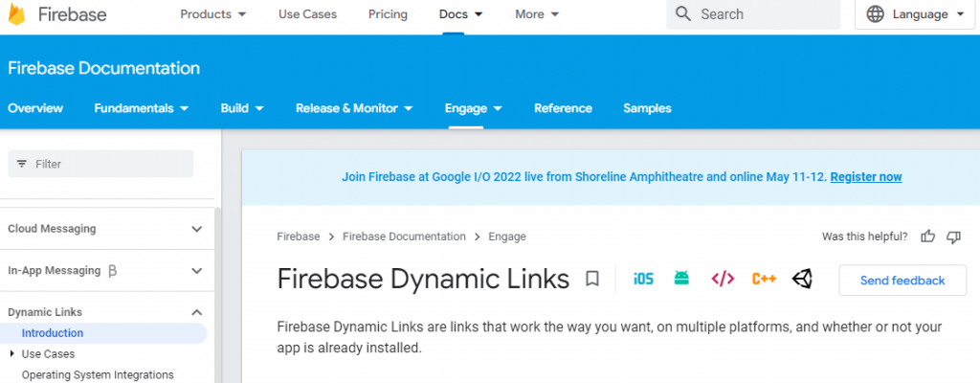
Task: Open the Language selector dropdown
Action: pyautogui.click(x=917, y=14)
